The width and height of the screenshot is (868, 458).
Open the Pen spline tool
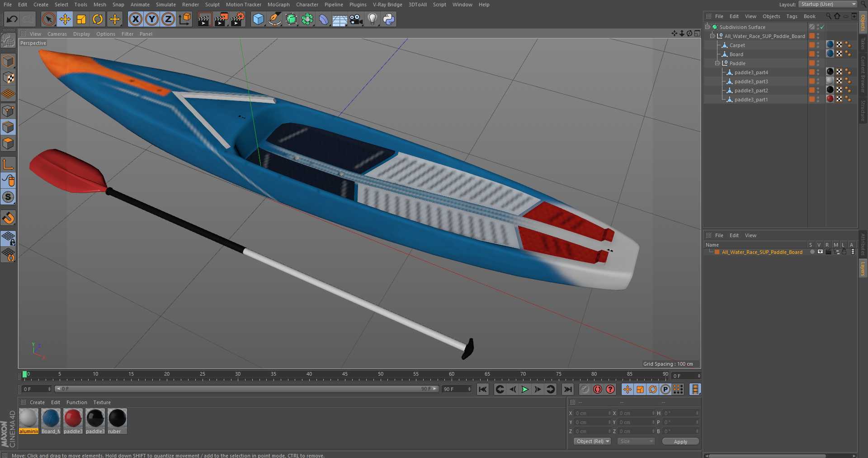click(274, 19)
